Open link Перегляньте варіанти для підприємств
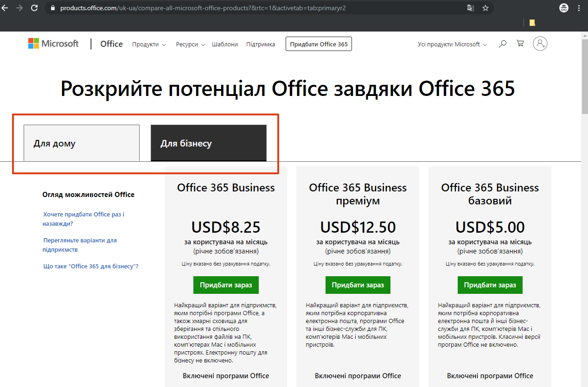The image size is (588, 387). 80,245
